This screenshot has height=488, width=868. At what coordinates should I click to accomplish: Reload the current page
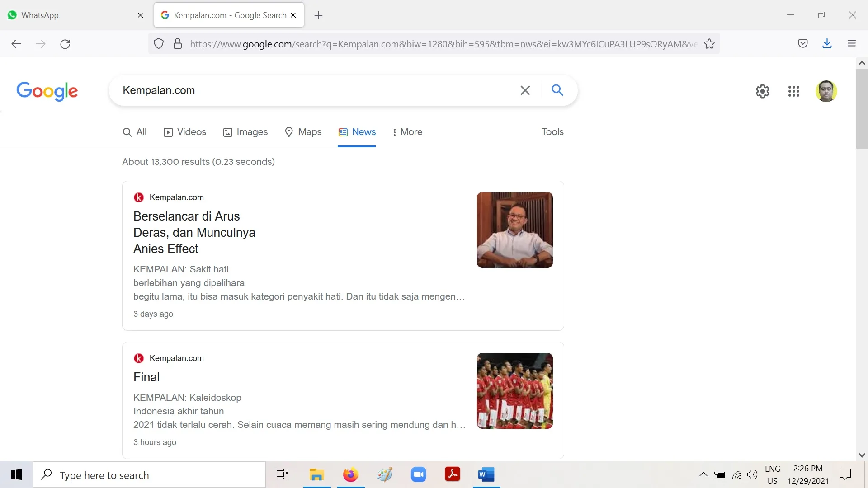(65, 44)
